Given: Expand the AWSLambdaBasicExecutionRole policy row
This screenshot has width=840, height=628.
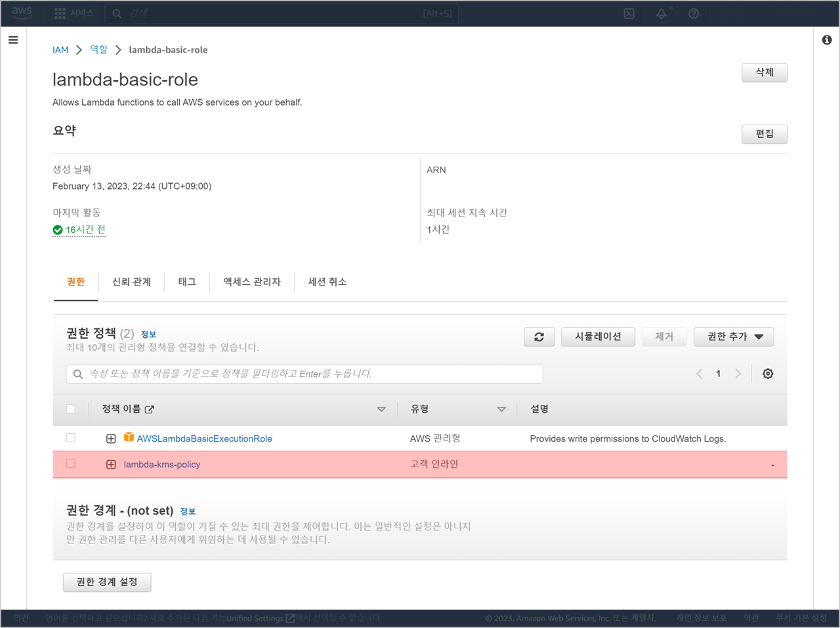Looking at the screenshot, I should [111, 438].
